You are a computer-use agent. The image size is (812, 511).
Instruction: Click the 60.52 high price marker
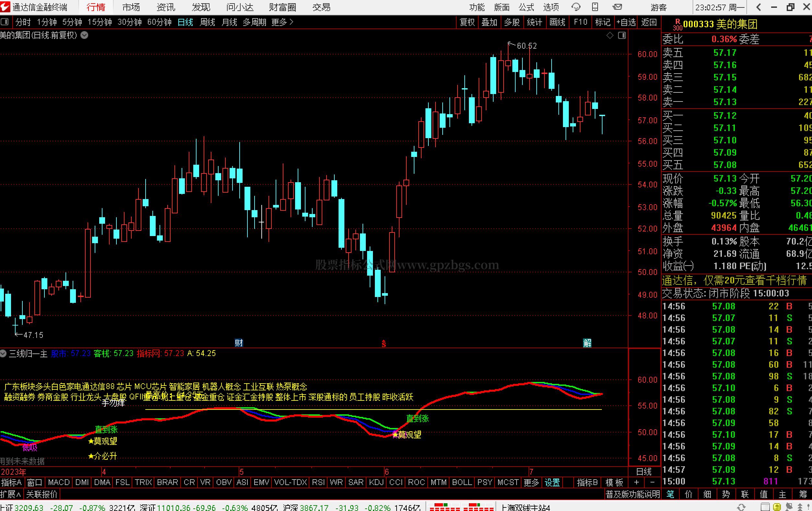(526, 45)
